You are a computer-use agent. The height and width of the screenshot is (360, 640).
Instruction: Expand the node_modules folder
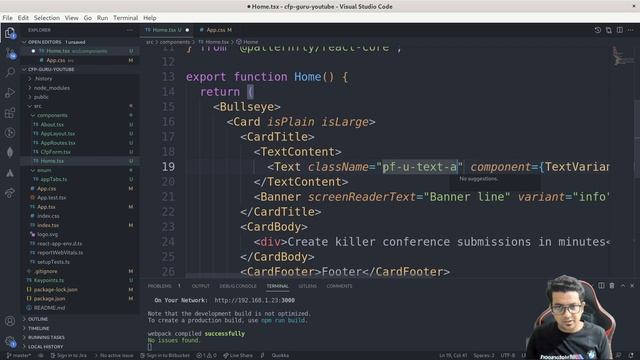(80, 88)
